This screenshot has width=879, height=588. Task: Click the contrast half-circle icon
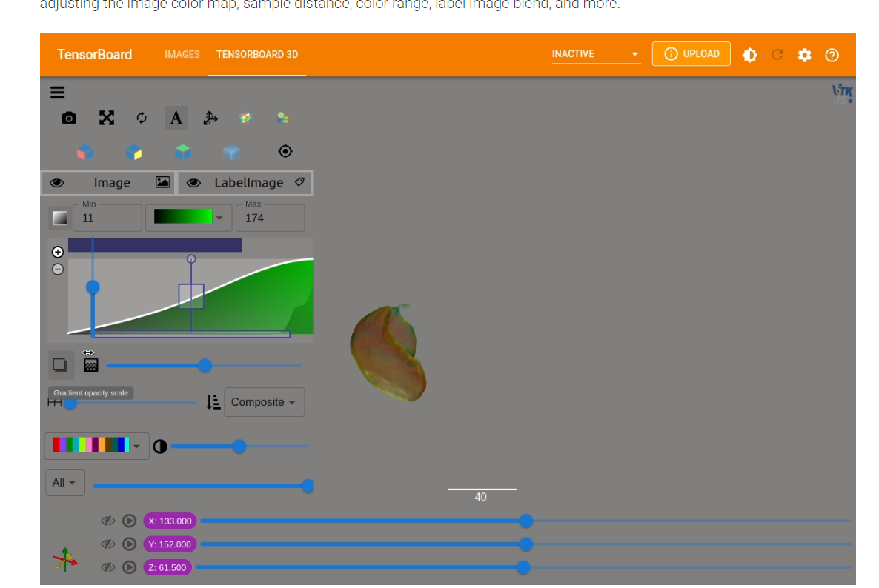click(x=160, y=446)
